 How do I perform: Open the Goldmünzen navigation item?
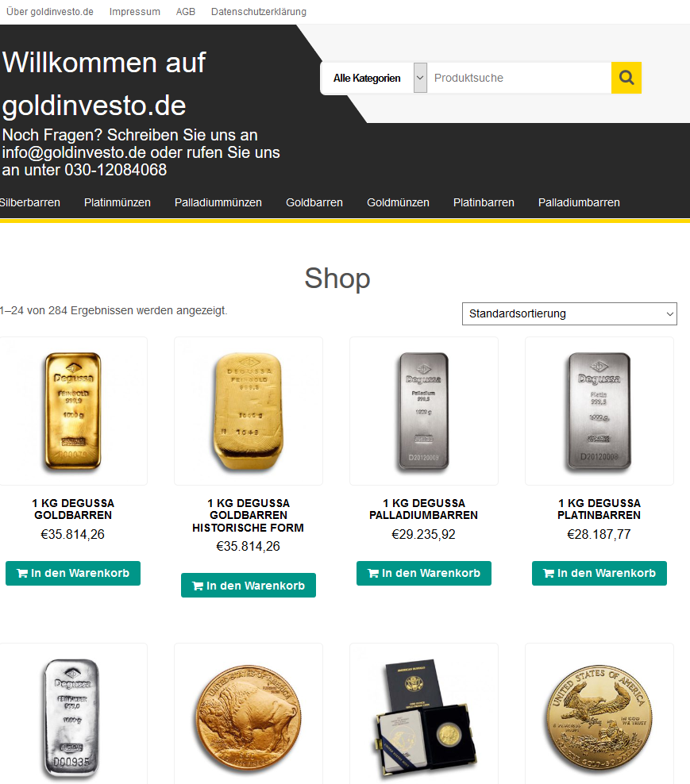point(398,202)
